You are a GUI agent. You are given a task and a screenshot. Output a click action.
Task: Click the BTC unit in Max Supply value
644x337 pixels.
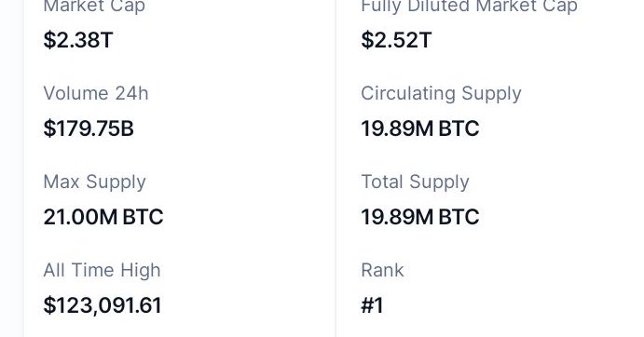(x=143, y=217)
